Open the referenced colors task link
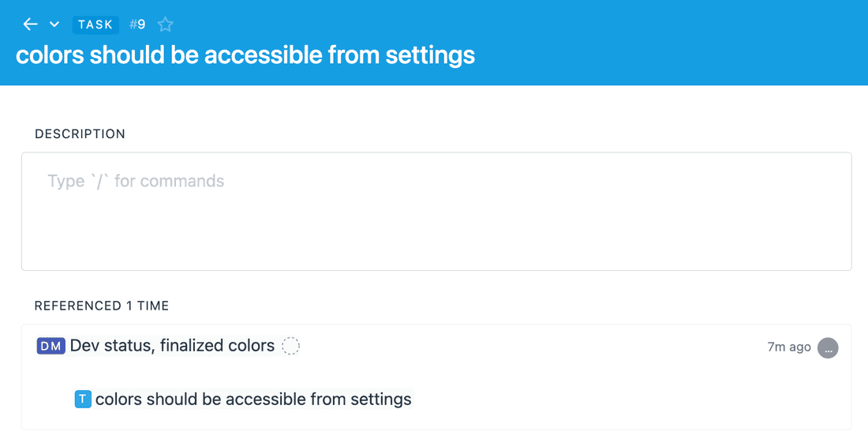 click(x=253, y=400)
